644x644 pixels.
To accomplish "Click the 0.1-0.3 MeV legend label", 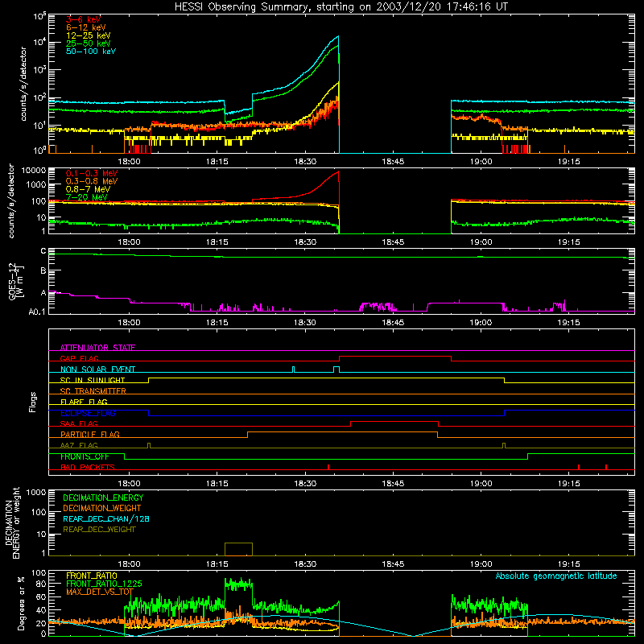I will pos(92,173).
